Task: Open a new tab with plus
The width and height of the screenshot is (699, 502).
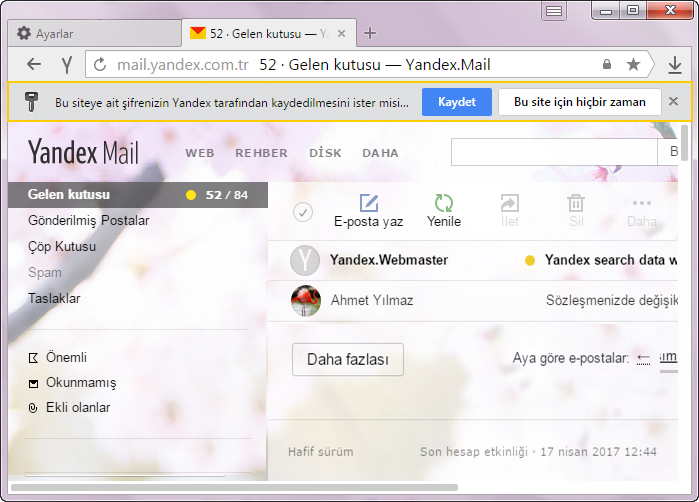Action: pyautogui.click(x=370, y=33)
